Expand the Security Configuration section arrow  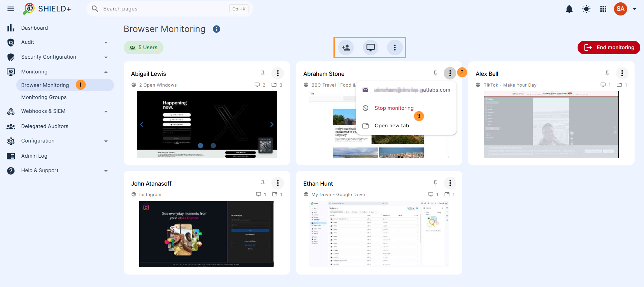106,57
